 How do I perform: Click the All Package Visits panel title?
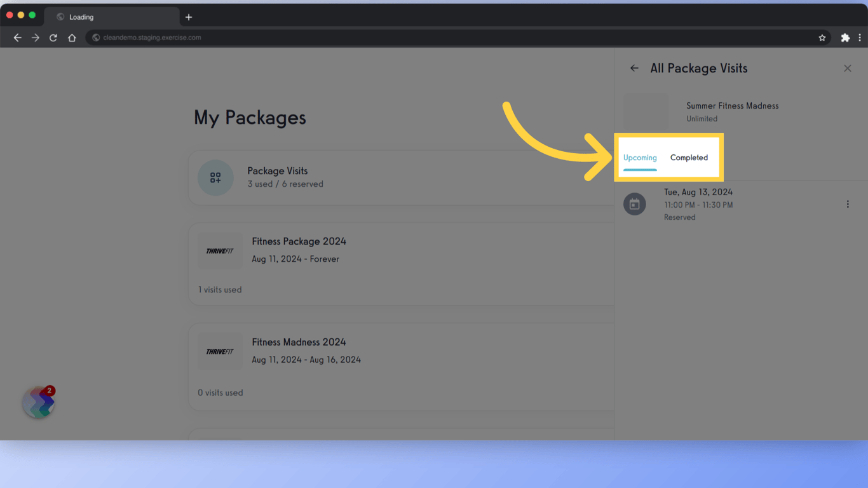pos(699,68)
